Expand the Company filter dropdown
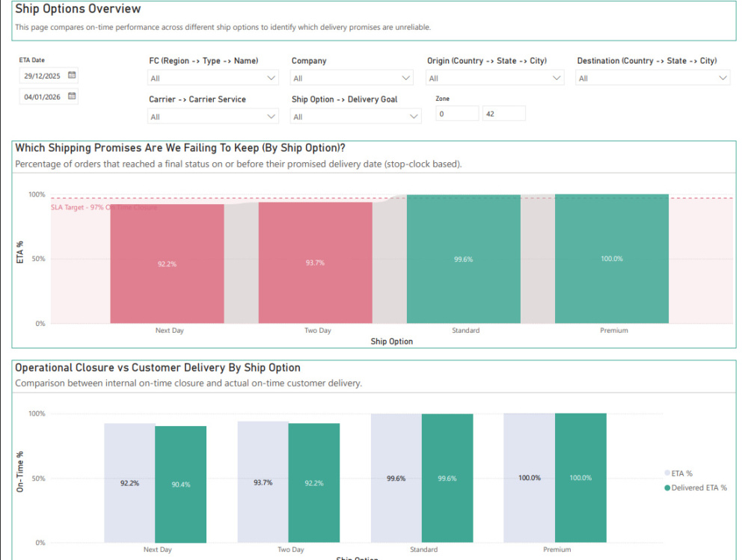748x560 pixels. tap(352, 78)
